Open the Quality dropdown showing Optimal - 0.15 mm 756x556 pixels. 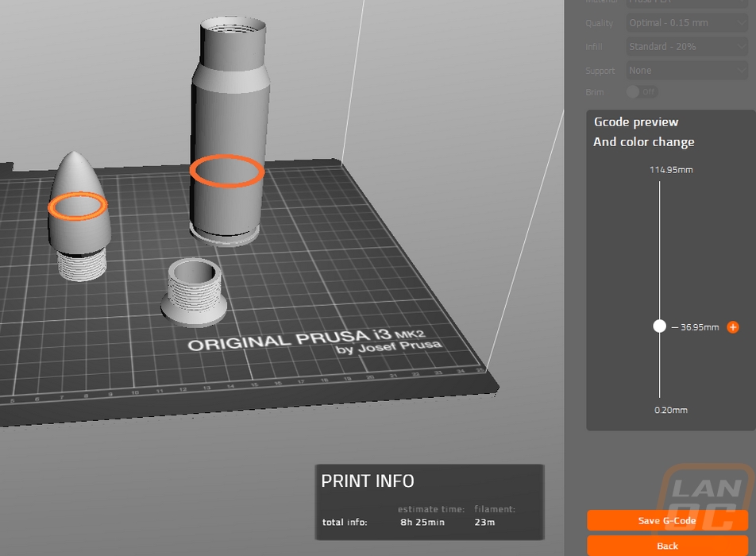(x=687, y=23)
